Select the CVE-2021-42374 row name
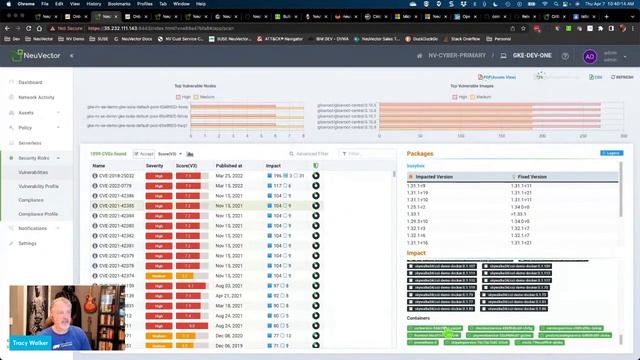This screenshot has width=640, height=360. [116, 276]
